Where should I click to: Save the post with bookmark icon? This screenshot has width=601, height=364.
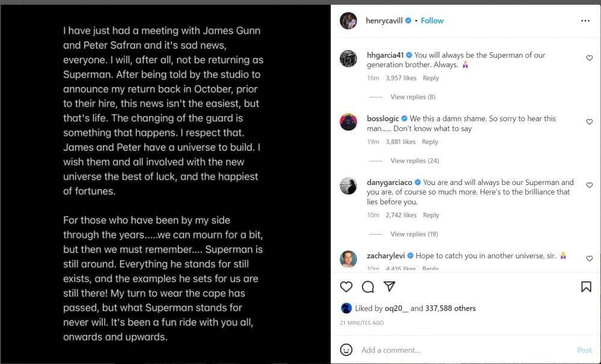tap(586, 287)
